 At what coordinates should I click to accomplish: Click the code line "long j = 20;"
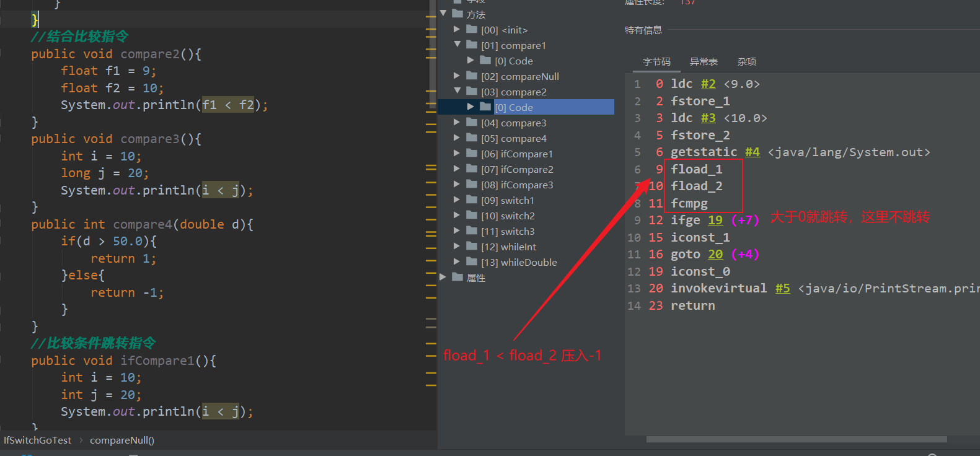tap(105, 173)
